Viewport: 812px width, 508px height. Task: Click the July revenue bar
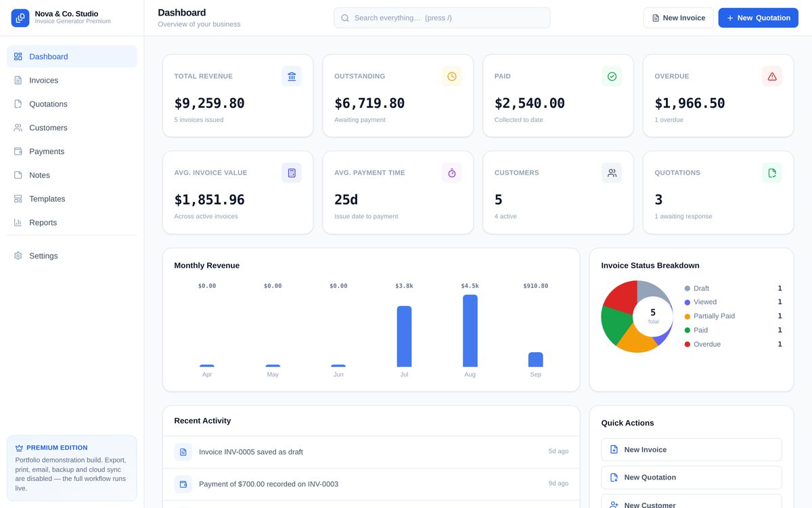point(404,337)
